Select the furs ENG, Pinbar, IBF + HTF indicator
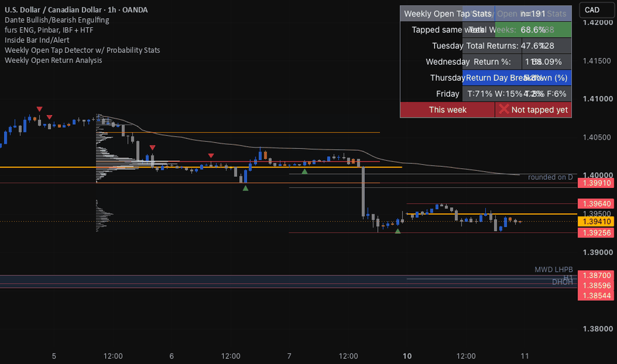The height and width of the screenshot is (364, 617). point(49,30)
